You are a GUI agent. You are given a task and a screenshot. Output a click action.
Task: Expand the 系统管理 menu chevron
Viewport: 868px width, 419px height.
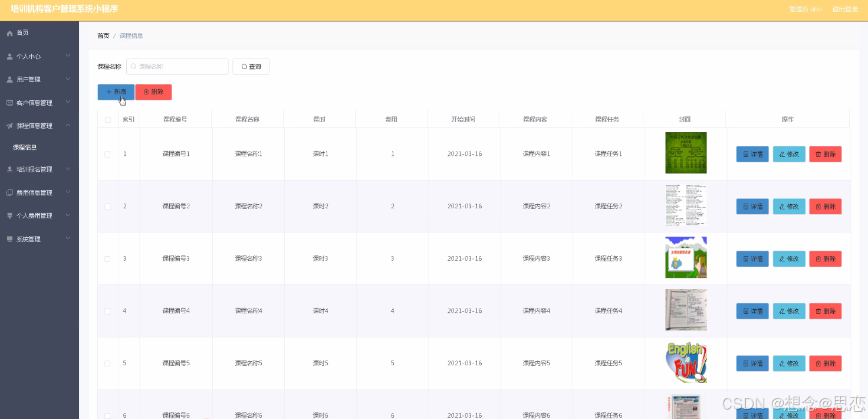point(68,238)
